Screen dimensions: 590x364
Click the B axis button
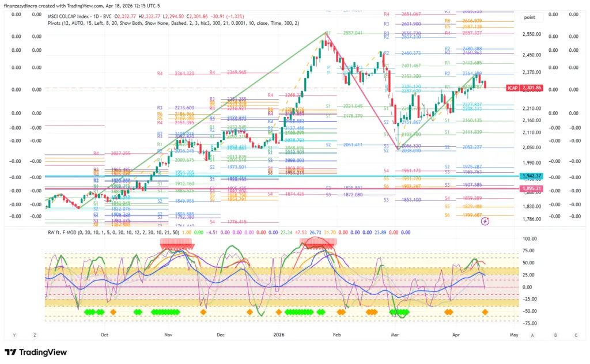tap(555, 335)
